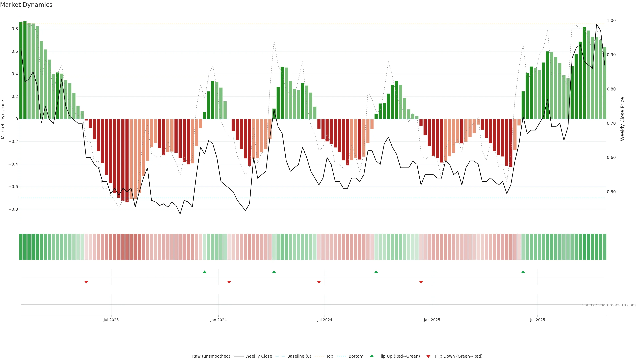Image resolution: width=644 pixels, height=362 pixels.
Task: Click the red flip-down marker just before Jul 2024
Action: coord(319,282)
